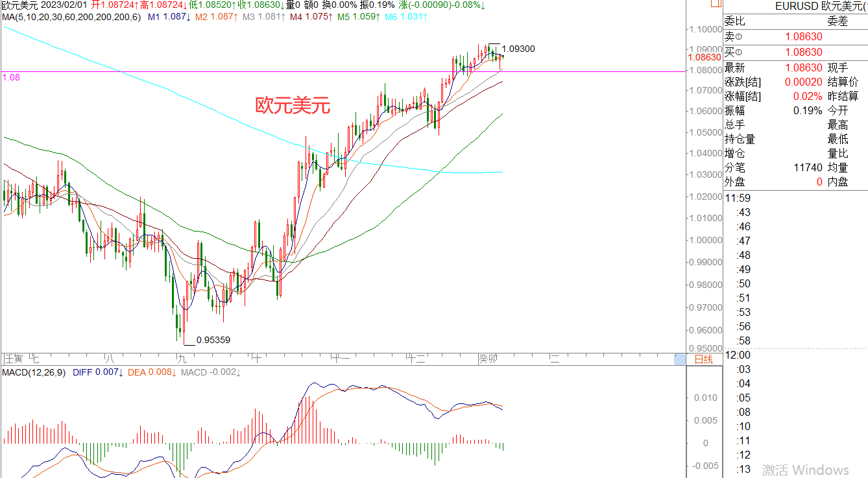Image resolution: width=868 pixels, height=478 pixels.
Task: Click the 收1.08630 close price in header
Action: (261, 5)
